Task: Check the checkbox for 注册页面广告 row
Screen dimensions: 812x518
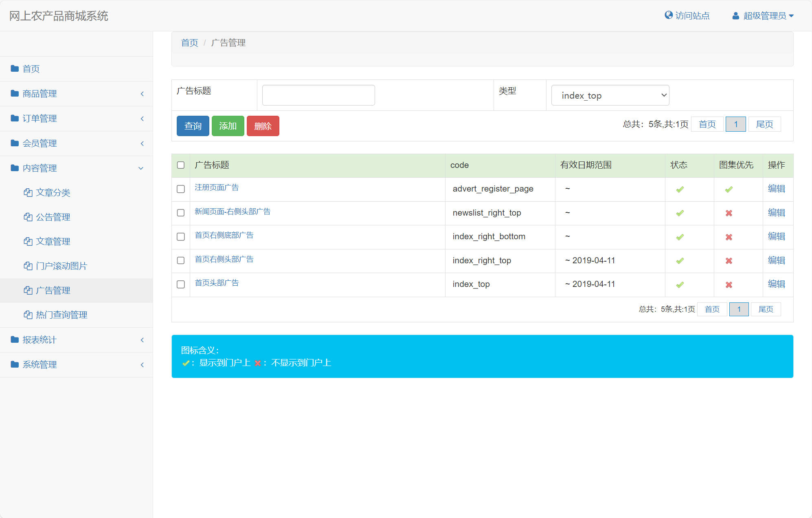Action: coord(180,189)
